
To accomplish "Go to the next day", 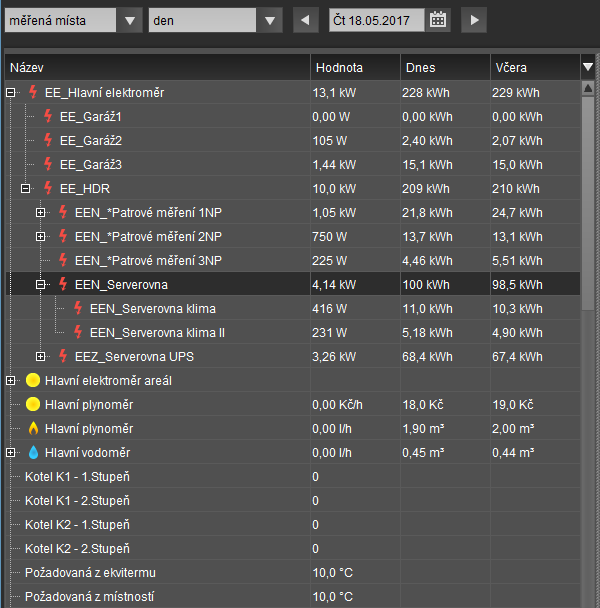I will click(474, 19).
